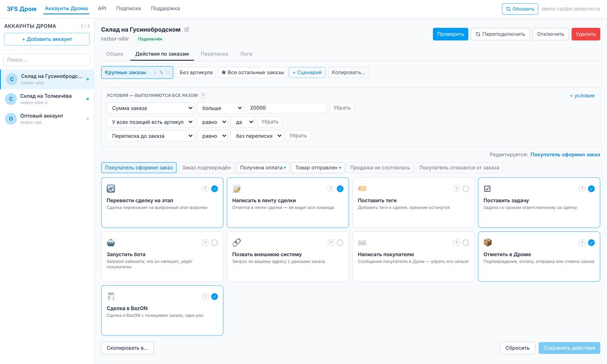Click the Склад на Толмачёва avatar circle
The height and width of the screenshot is (364, 607).
[x=11, y=99]
